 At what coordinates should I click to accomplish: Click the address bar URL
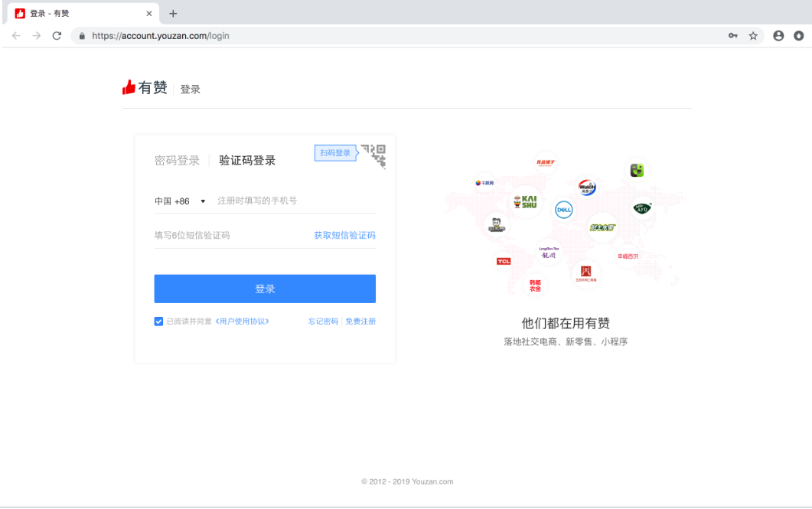click(x=161, y=36)
